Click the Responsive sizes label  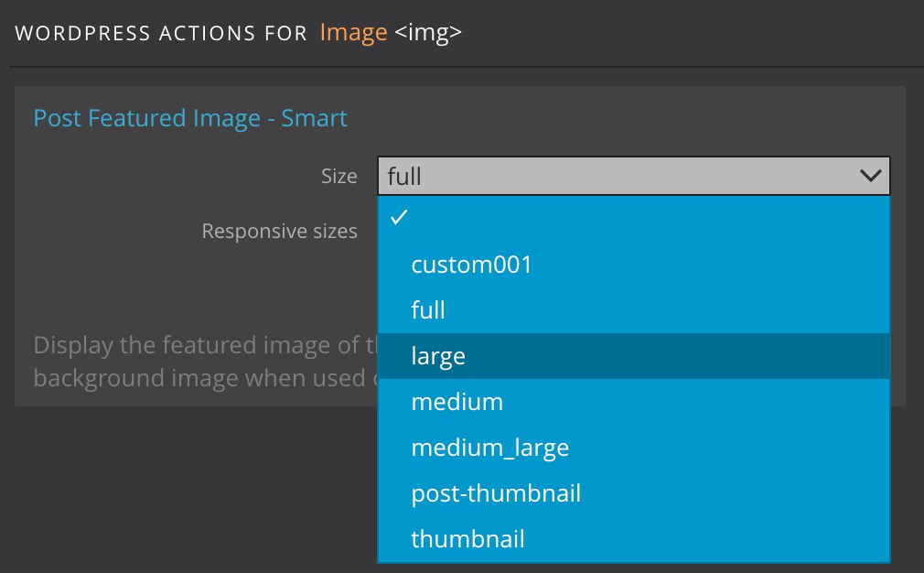tap(279, 231)
